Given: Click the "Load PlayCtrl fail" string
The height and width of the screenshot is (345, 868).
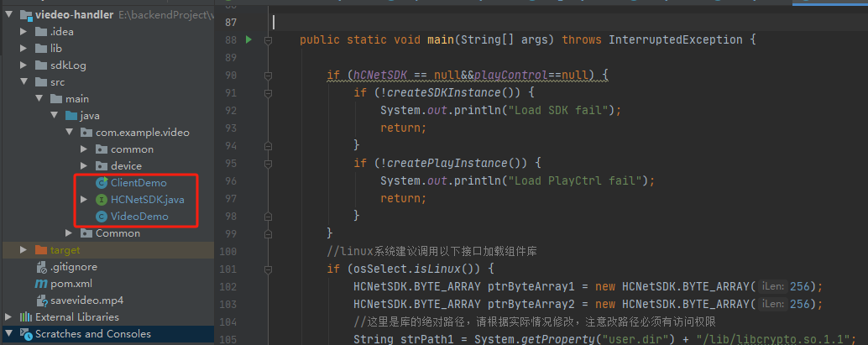Looking at the screenshot, I should coord(576,181).
